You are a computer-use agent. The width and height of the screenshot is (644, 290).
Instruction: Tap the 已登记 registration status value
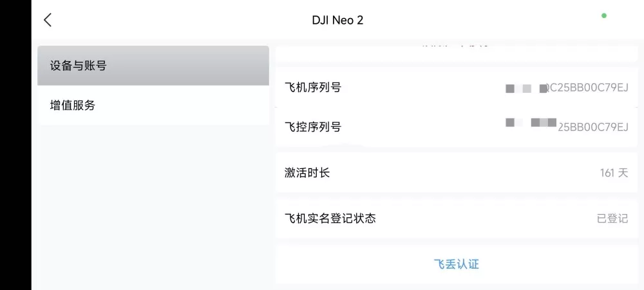click(x=612, y=218)
